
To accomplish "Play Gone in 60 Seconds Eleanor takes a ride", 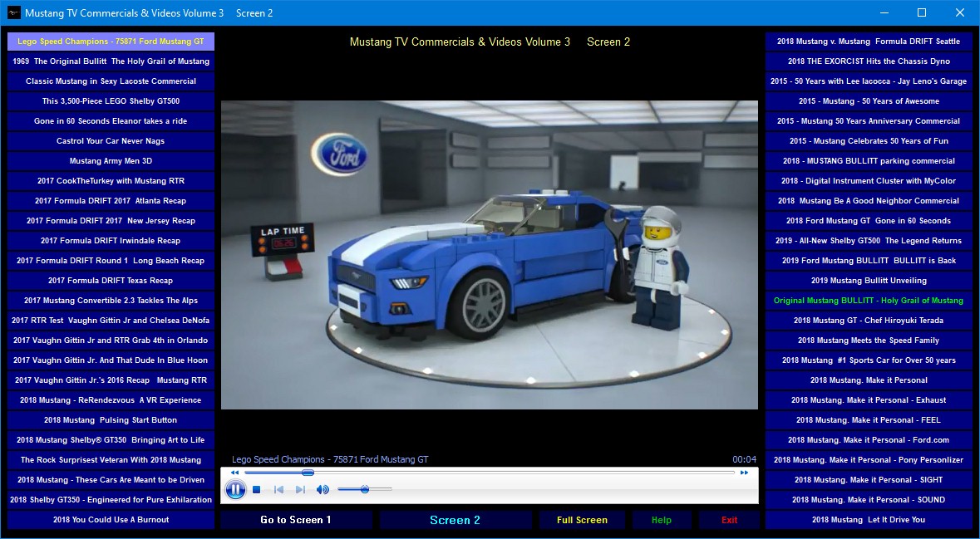I will coord(111,121).
